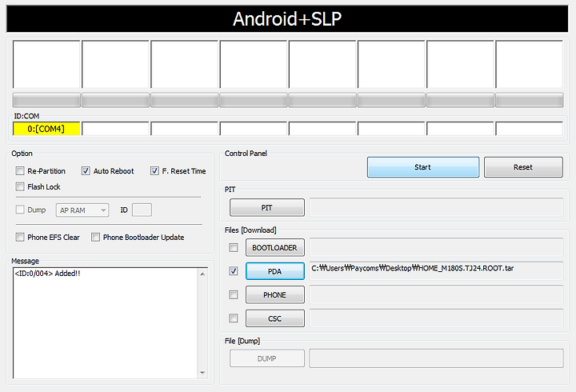Untick the checkbox beside PDA
The image size is (576, 392).
coord(234,271)
